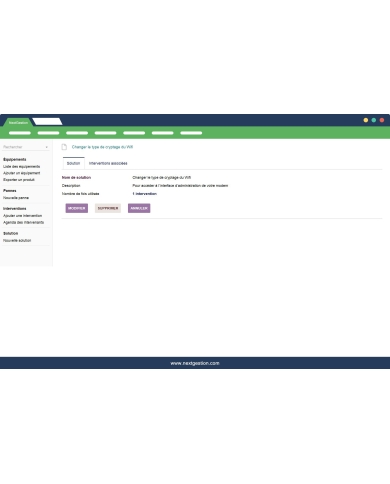The height and width of the screenshot is (484, 390).
Task: Click the Annuler button
Action: tap(139, 208)
